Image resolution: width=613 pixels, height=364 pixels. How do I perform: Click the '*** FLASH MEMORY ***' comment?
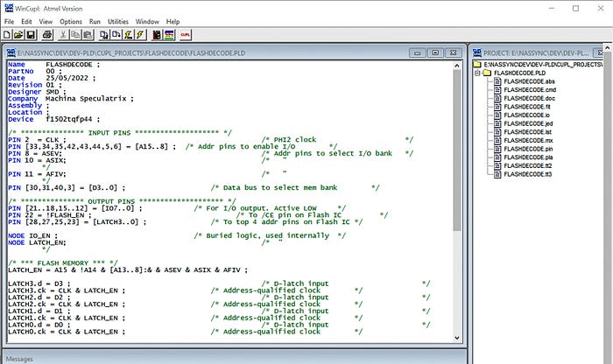pos(63,263)
